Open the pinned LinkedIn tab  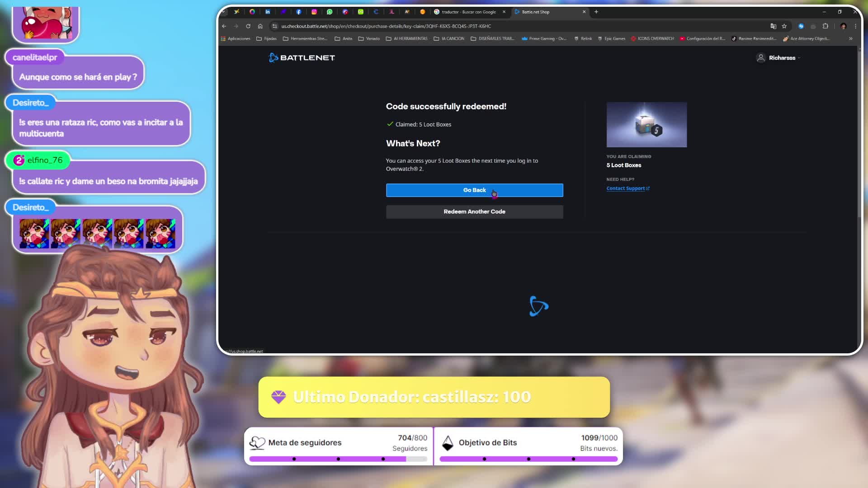coord(268,12)
